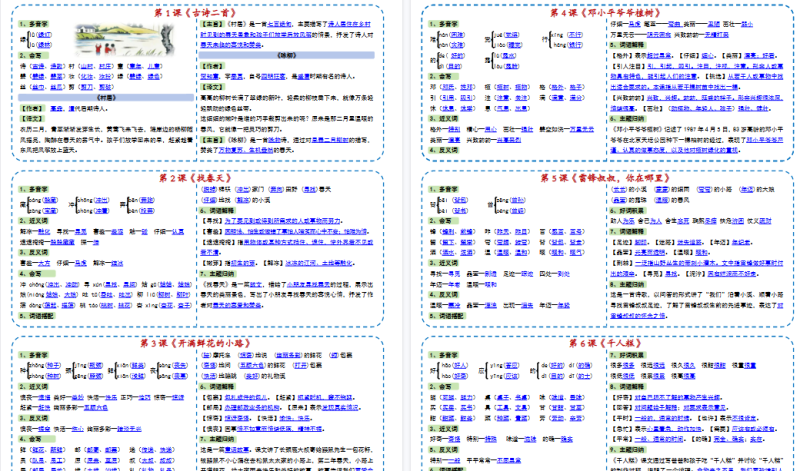Click the 词语解释 section label in lesson 4
The width and height of the screenshot is (800, 471).
634,46
